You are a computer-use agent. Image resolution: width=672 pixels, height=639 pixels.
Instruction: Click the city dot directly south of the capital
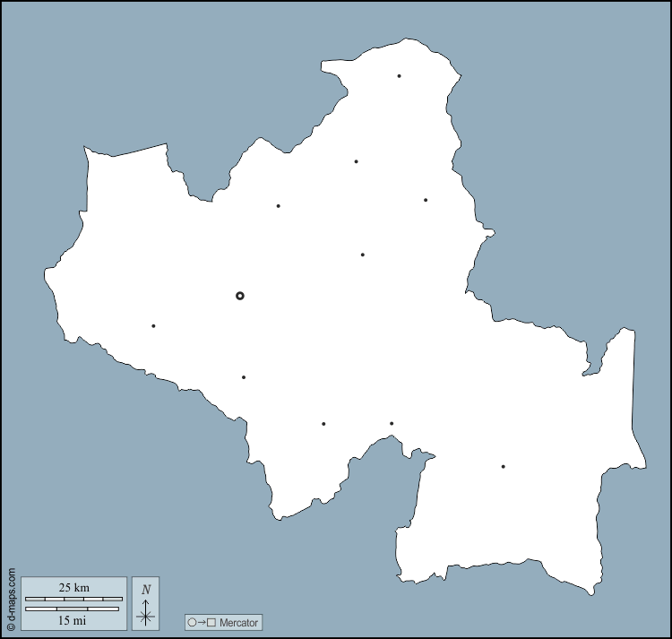243,377
